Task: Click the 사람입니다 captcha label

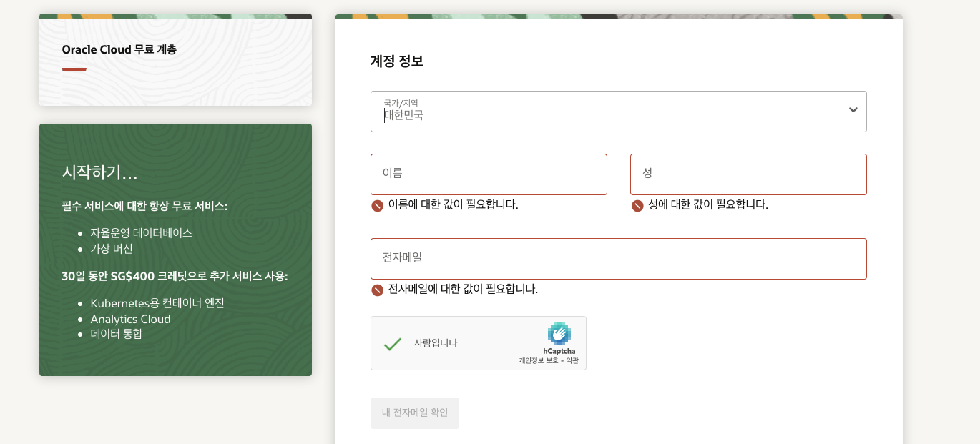Action: point(436,343)
